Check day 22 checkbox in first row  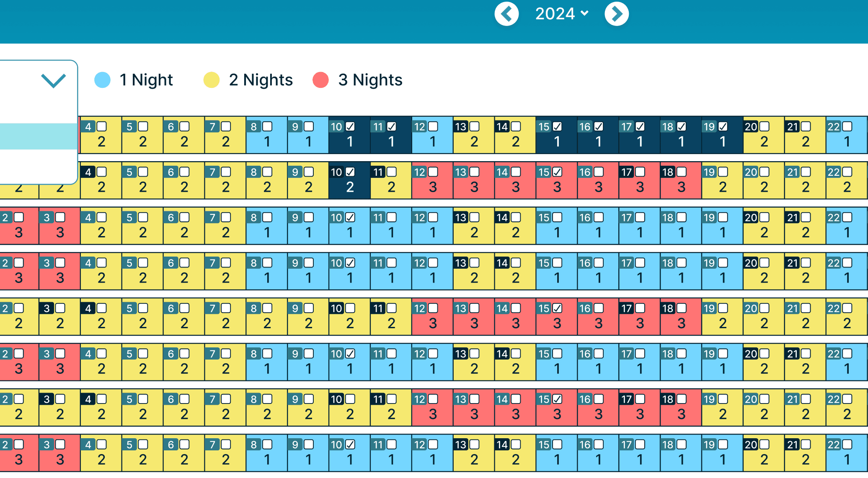847,126
